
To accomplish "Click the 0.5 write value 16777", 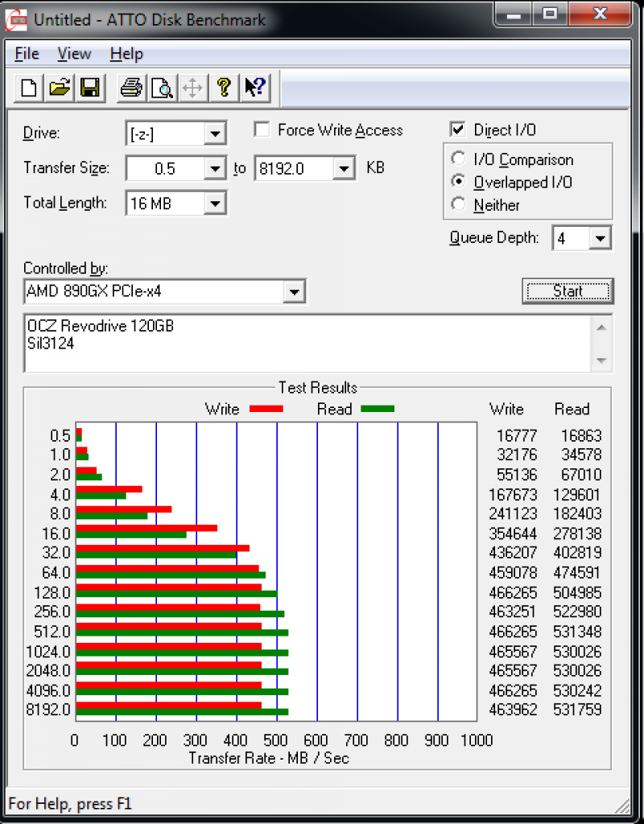I will pos(517,435).
